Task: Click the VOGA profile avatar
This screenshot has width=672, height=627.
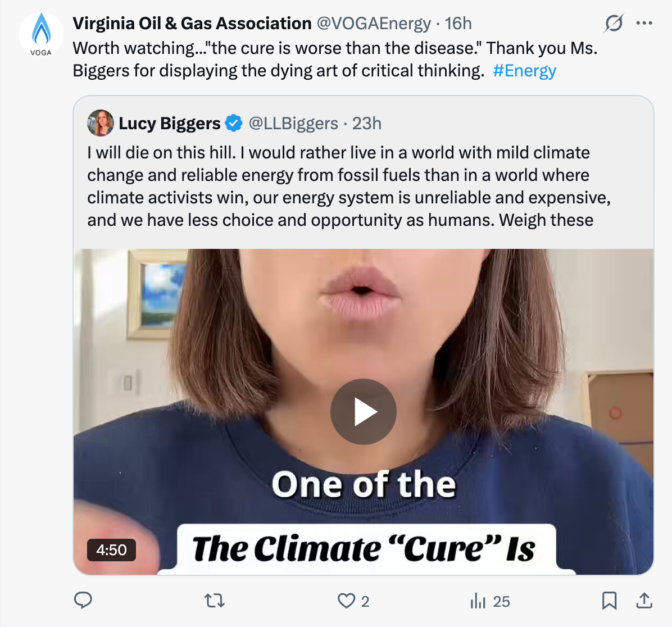Action: click(x=41, y=34)
